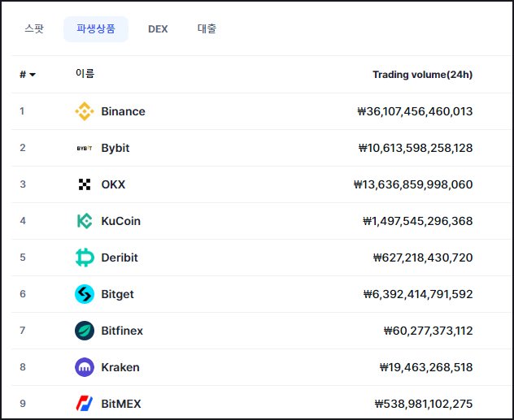Click rank number 5 in Deribit row
514x420 pixels.
pos(23,258)
